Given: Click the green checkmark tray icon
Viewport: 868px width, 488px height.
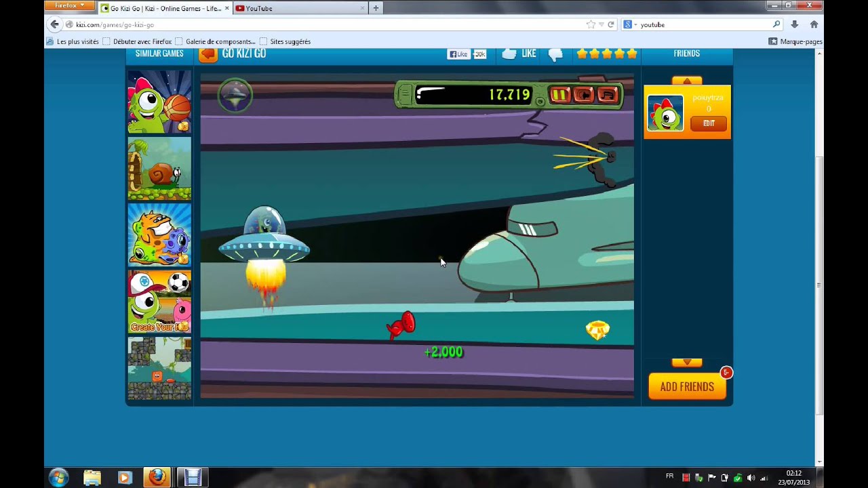Looking at the screenshot, I should (x=738, y=478).
